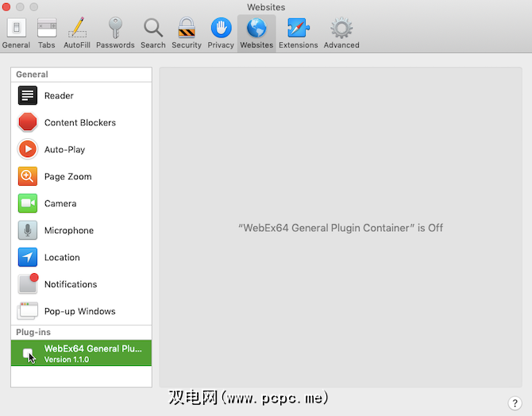Image resolution: width=532 pixels, height=416 pixels.
Task: Open the Security padlock icon
Action: 187,28
